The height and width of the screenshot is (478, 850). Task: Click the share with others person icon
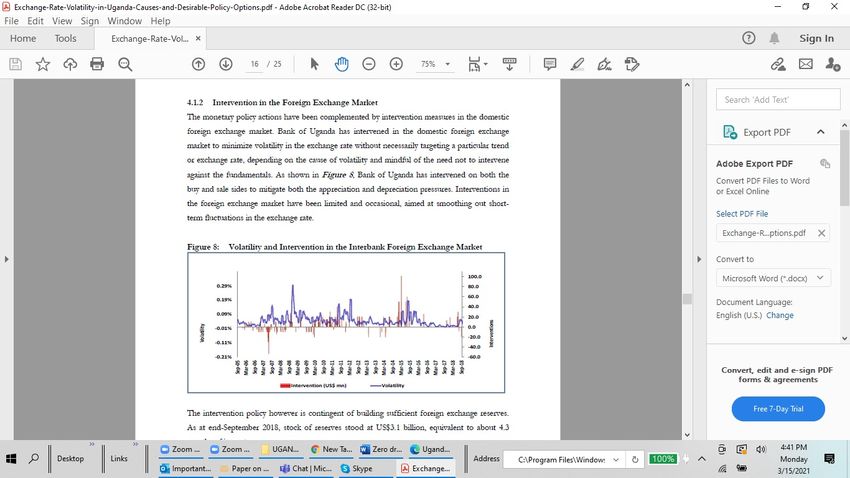[833, 64]
